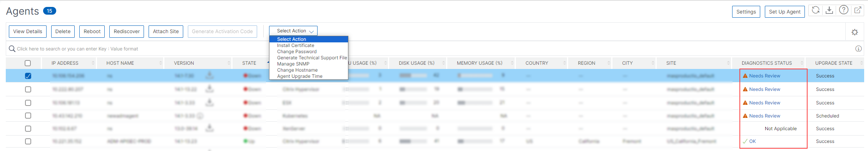The width and height of the screenshot is (868, 151).
Task: Click the Agents page title
Action: (23, 12)
